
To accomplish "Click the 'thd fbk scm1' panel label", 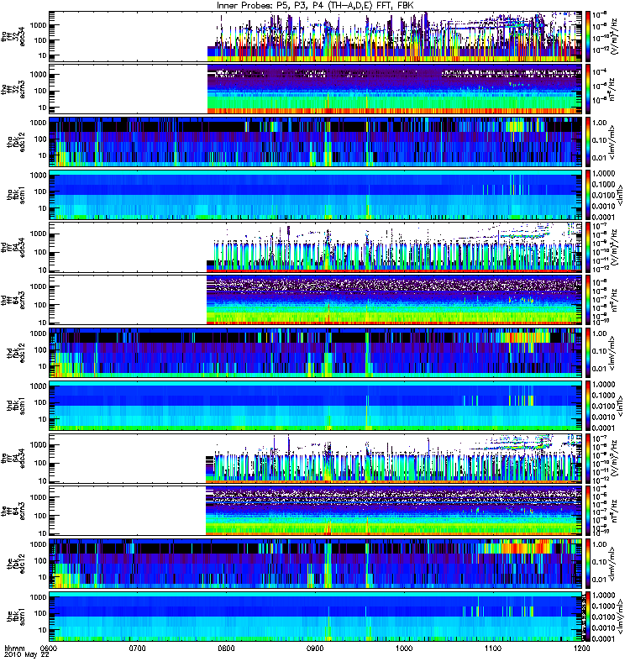I will click(x=16, y=406).
